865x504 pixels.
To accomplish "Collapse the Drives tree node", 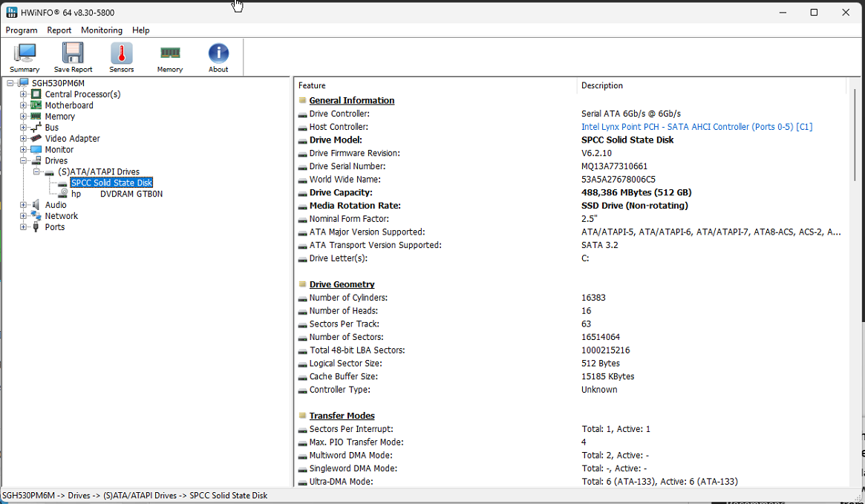I will 24,160.
